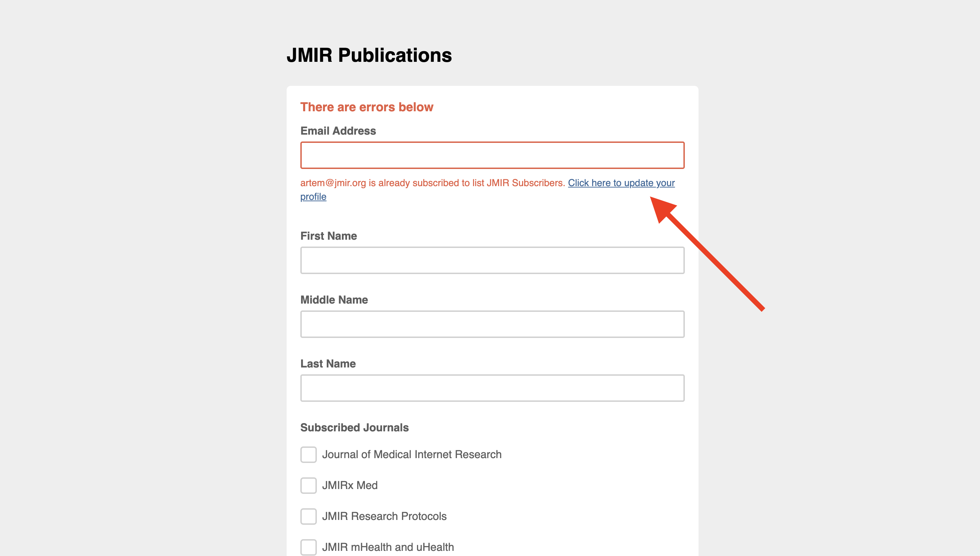The width and height of the screenshot is (980, 556).
Task: Click the JMIR Publications heading
Action: [369, 55]
